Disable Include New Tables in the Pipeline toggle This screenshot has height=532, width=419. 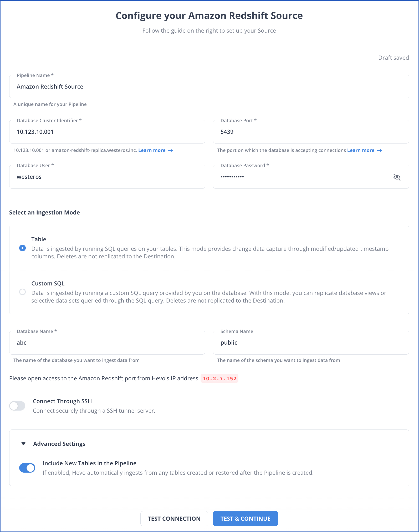coord(27,468)
